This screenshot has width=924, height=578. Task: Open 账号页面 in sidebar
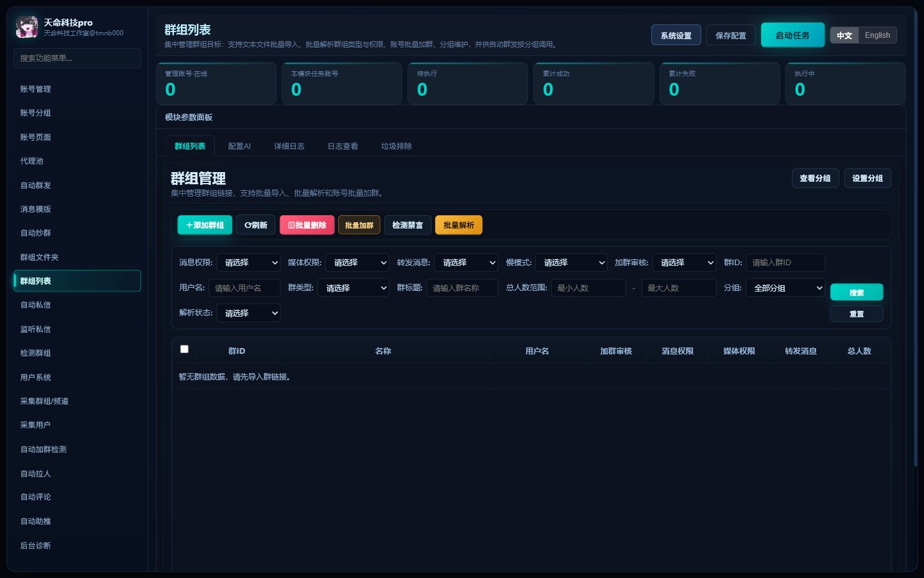point(77,137)
